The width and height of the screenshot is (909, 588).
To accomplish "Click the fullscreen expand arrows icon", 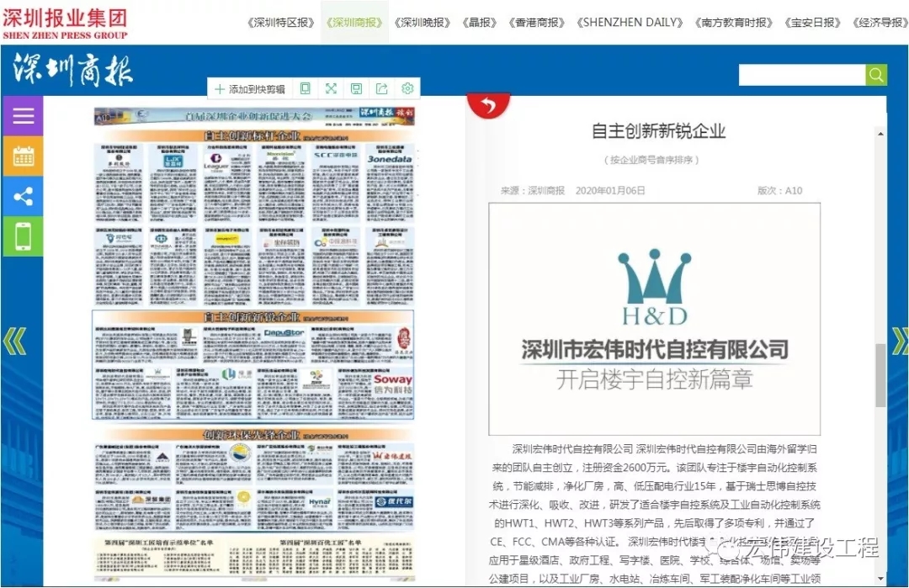I will point(331,88).
